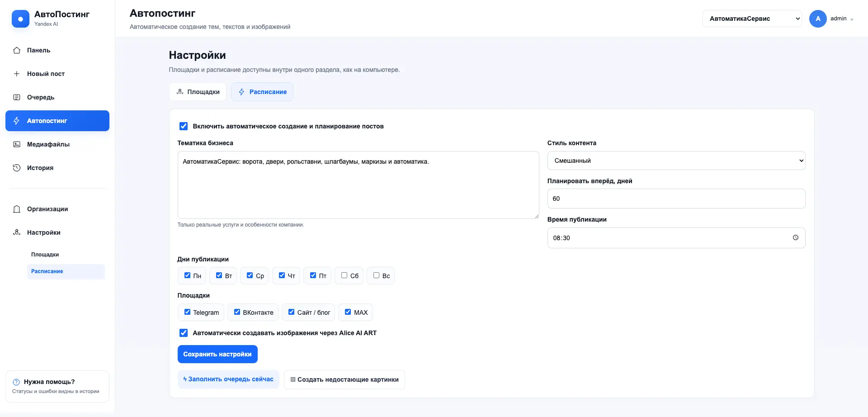This screenshot has height=417, width=868.
Task: Open История in the sidebar
Action: [x=57, y=168]
